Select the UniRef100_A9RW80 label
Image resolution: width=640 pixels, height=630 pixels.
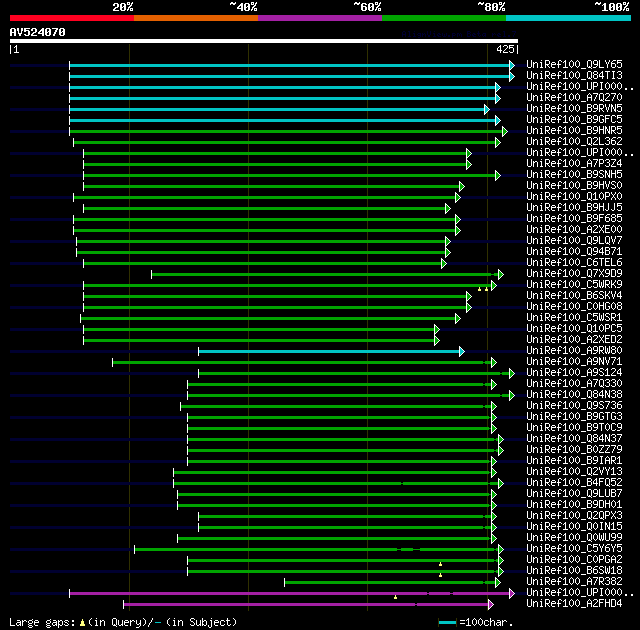coord(574,351)
